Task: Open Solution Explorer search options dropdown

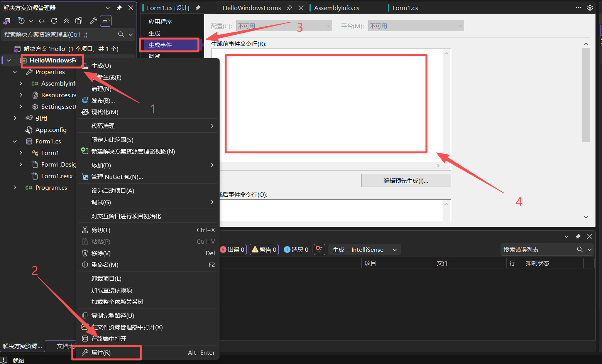Action: [131, 34]
